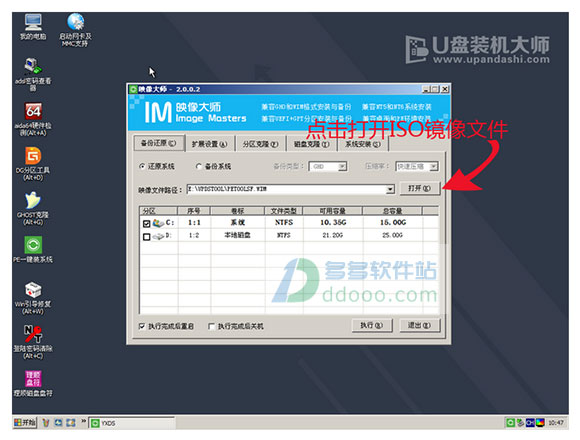This screenshot has height=440, width=580.
Task: Open the adsl密码查看器 desktop icon
Action: pyautogui.click(x=33, y=74)
